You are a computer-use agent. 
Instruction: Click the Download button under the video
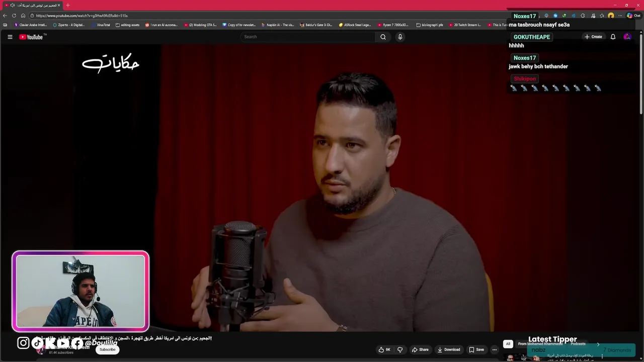coord(449,349)
